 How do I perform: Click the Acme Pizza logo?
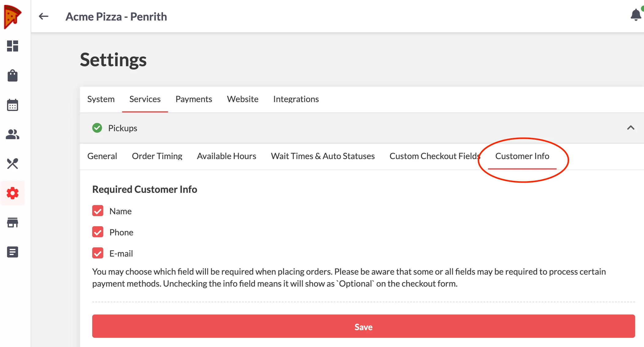pos(13,17)
